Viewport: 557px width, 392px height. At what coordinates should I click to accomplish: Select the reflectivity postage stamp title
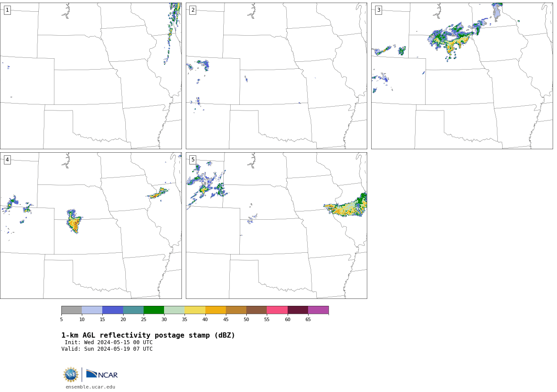click(148, 335)
